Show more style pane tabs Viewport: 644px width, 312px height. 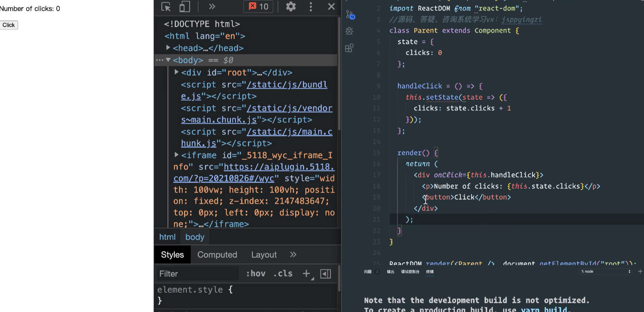(293, 254)
